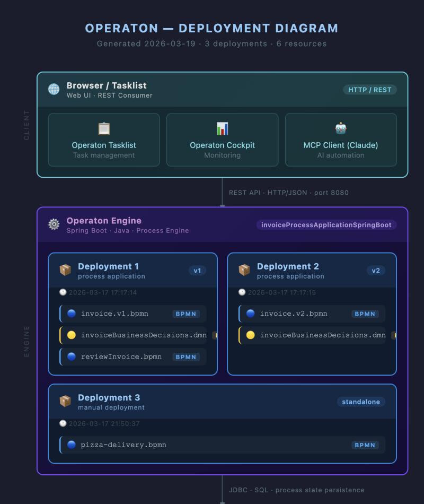The image size is (424, 504).
Task: Open the Operaton Cockpit monitoring card
Action: pyautogui.click(x=222, y=140)
